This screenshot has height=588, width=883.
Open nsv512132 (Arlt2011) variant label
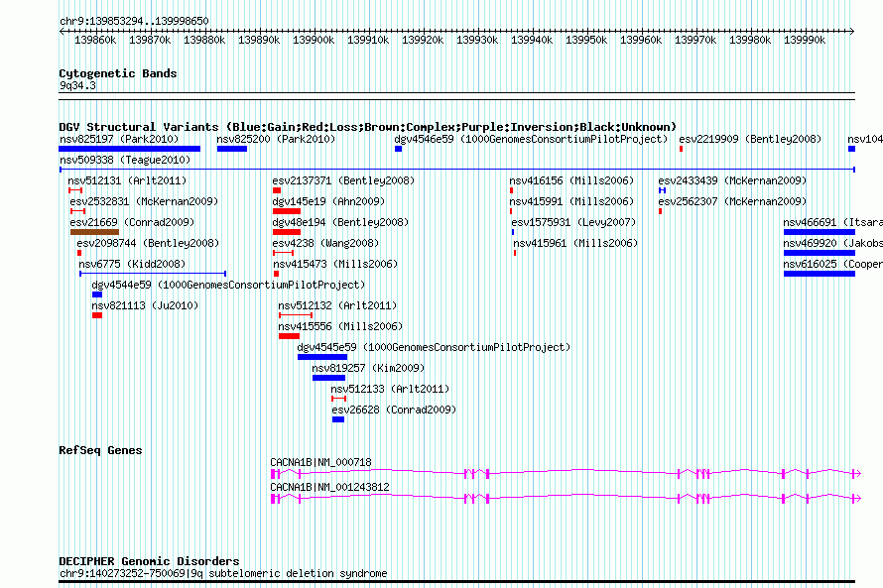tap(337, 305)
